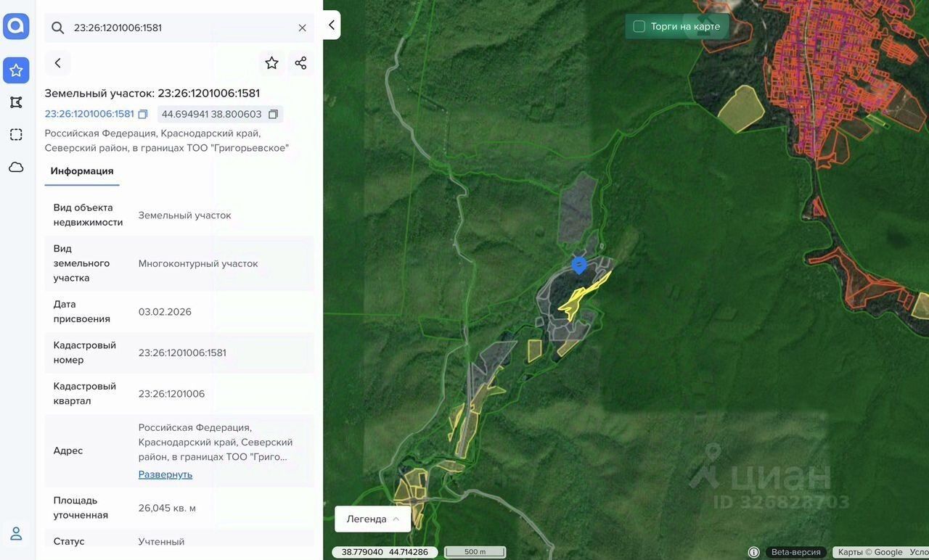Click the Учтенный status value
The image size is (929, 560).
(x=161, y=542)
